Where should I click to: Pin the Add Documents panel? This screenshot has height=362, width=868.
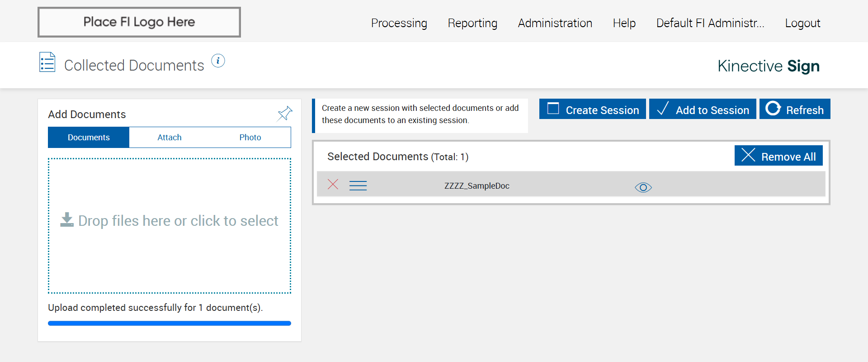tap(285, 114)
